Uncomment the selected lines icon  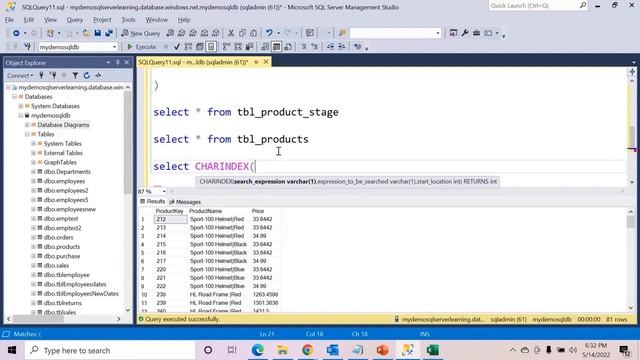click(x=315, y=47)
